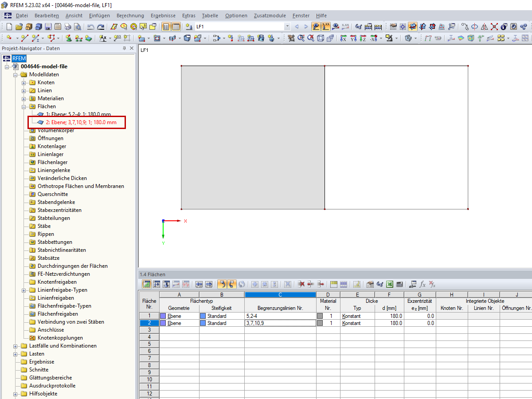Click the first table toolbar edit icon
This screenshot has height=399, width=532.
tap(146, 284)
